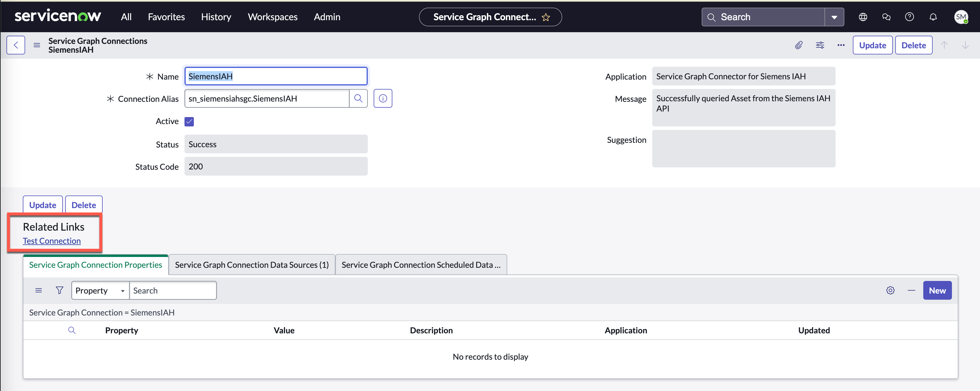This screenshot has width=980, height=391.
Task: Open the chat conversations icon
Action: pyautogui.click(x=886, y=17)
